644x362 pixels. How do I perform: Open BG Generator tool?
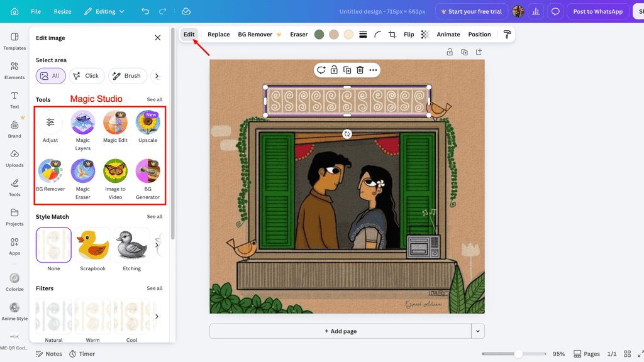pos(148,179)
